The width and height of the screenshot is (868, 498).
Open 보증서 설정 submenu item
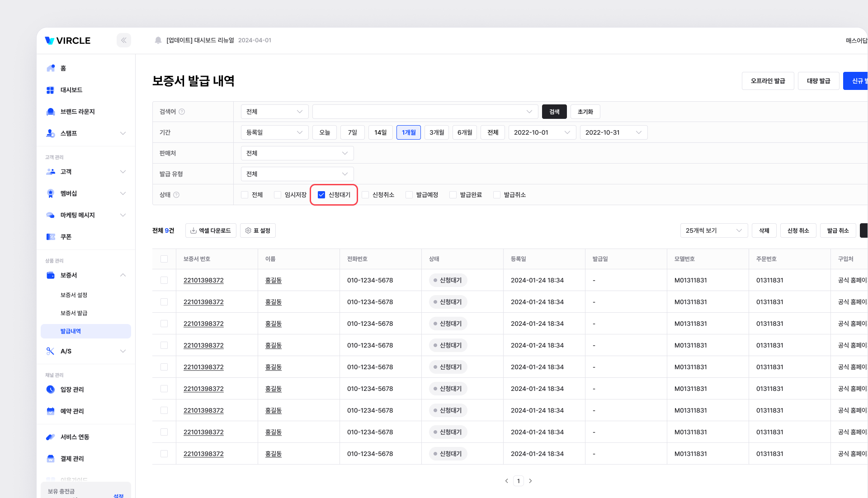pos(74,295)
